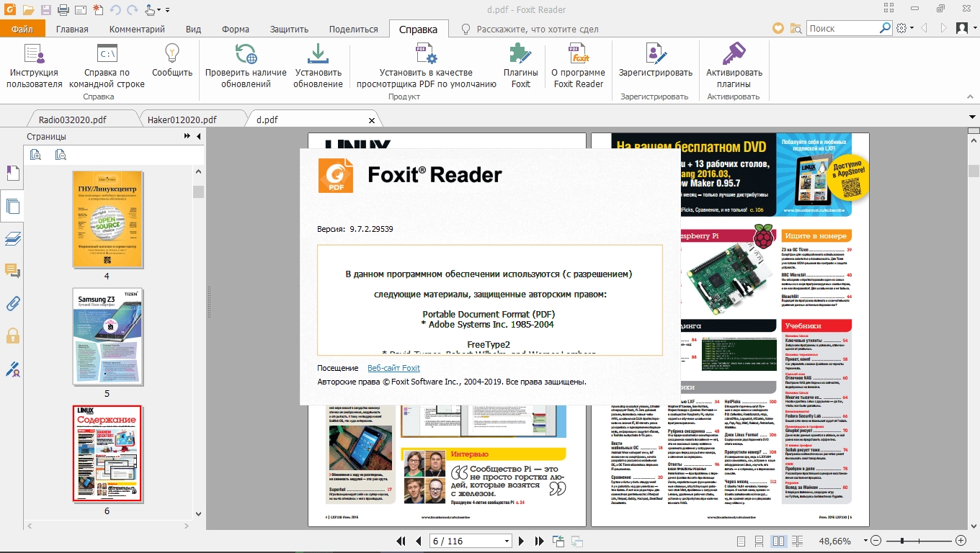Viewport: 980px width, 553px height.
Task: Open the Layers sidebar panel
Action: (x=12, y=238)
